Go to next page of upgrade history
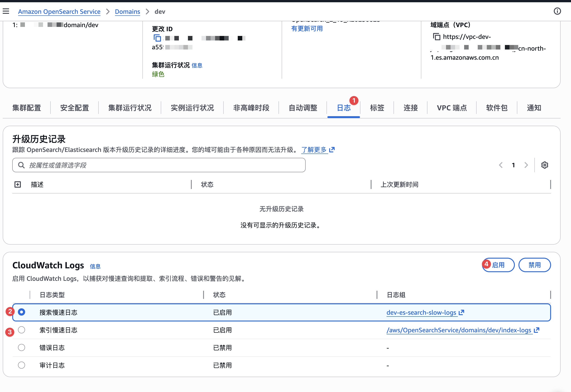This screenshot has width=571, height=392. pyautogui.click(x=526, y=165)
